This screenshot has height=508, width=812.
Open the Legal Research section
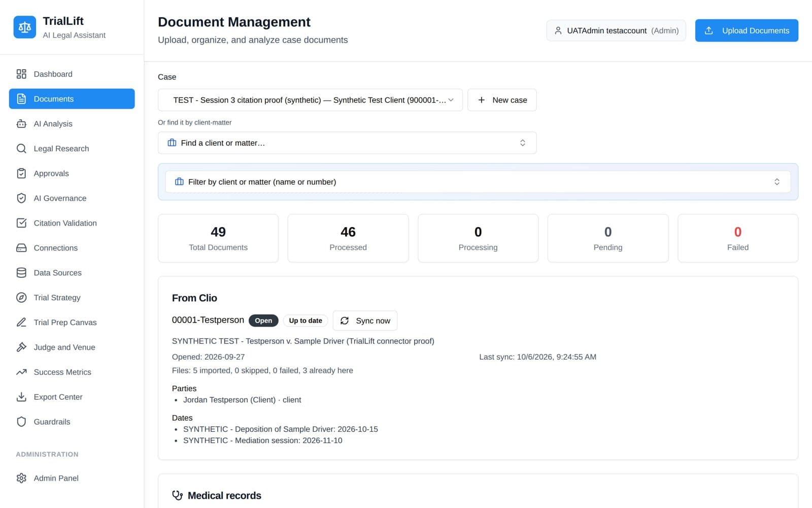(72, 148)
